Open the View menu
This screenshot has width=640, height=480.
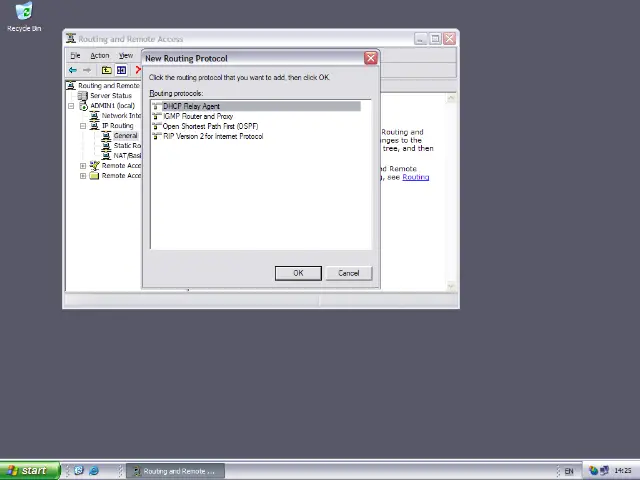click(125, 56)
